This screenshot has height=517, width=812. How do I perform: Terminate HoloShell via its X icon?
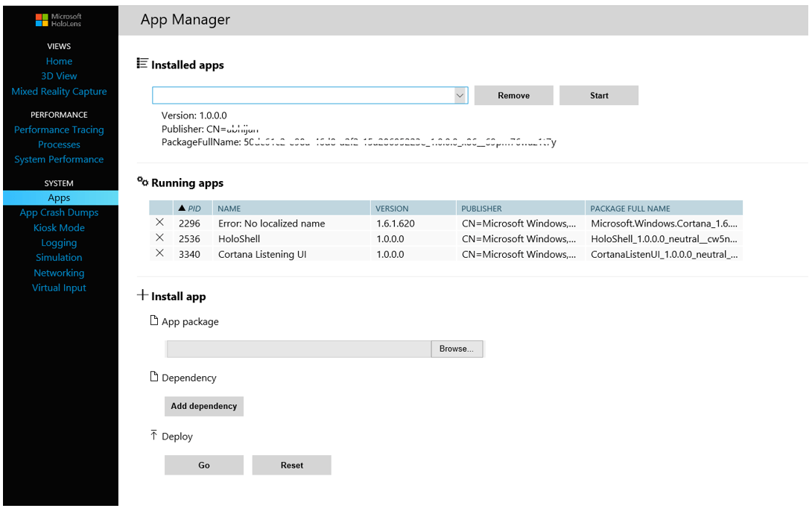coord(160,238)
